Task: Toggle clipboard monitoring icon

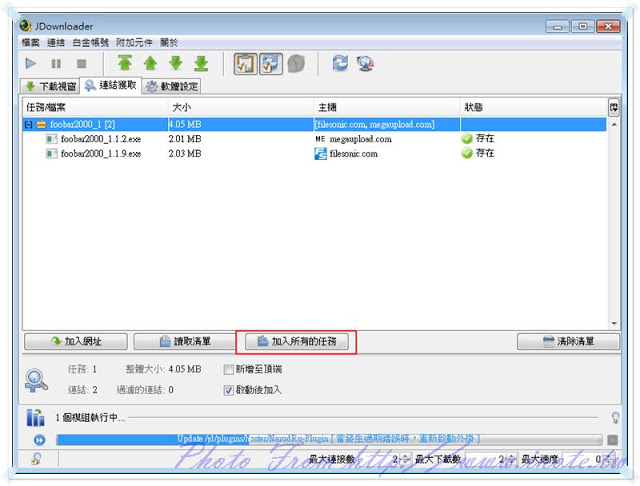Action: [x=245, y=64]
